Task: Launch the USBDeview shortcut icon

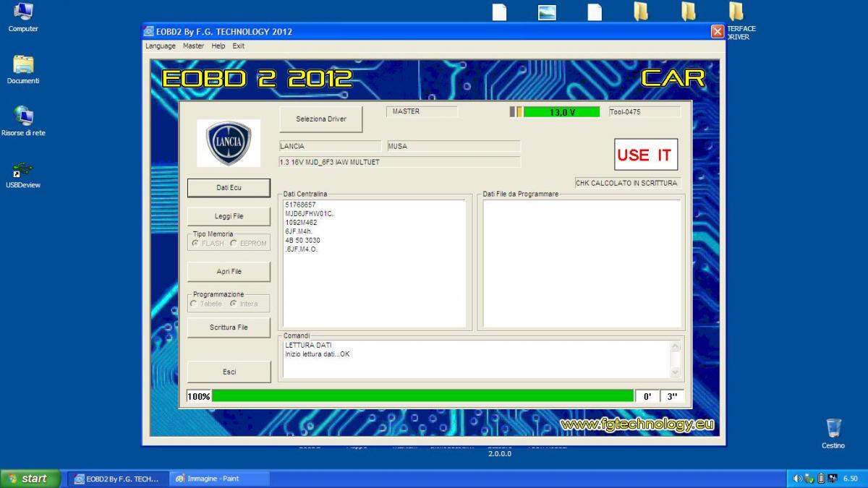Action: 23,170
